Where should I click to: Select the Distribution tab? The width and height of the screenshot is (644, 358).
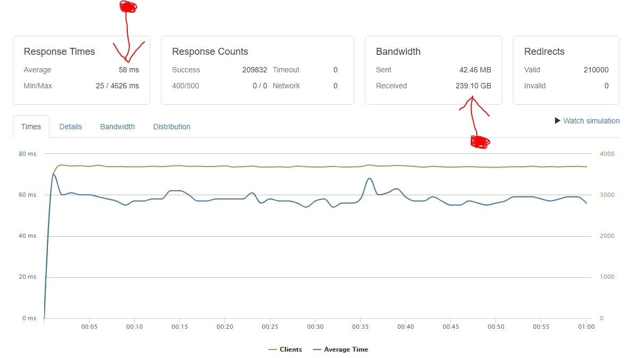click(x=172, y=127)
